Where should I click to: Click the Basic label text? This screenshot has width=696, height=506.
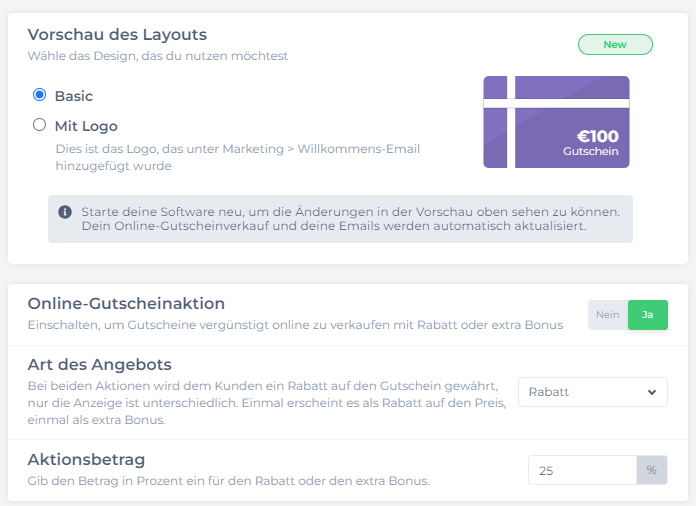click(74, 96)
